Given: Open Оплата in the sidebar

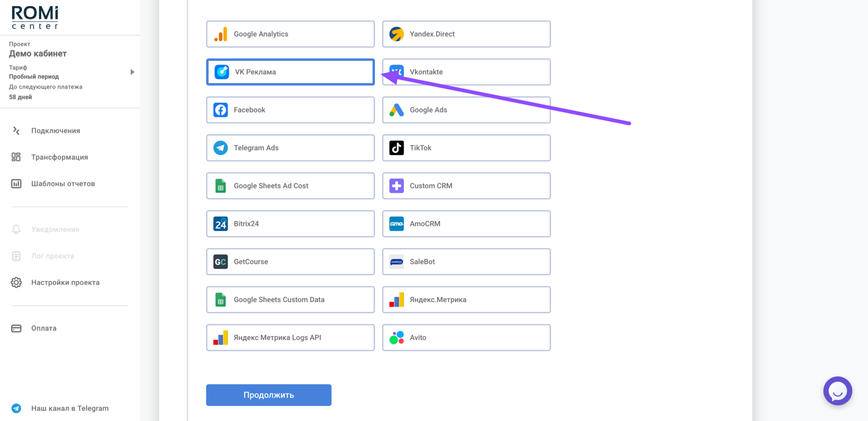Looking at the screenshot, I should point(44,328).
